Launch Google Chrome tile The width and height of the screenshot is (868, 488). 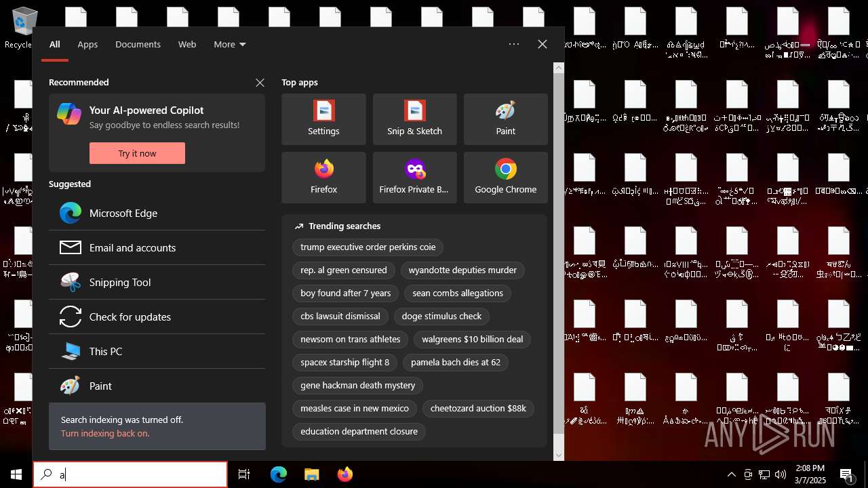[x=505, y=178]
